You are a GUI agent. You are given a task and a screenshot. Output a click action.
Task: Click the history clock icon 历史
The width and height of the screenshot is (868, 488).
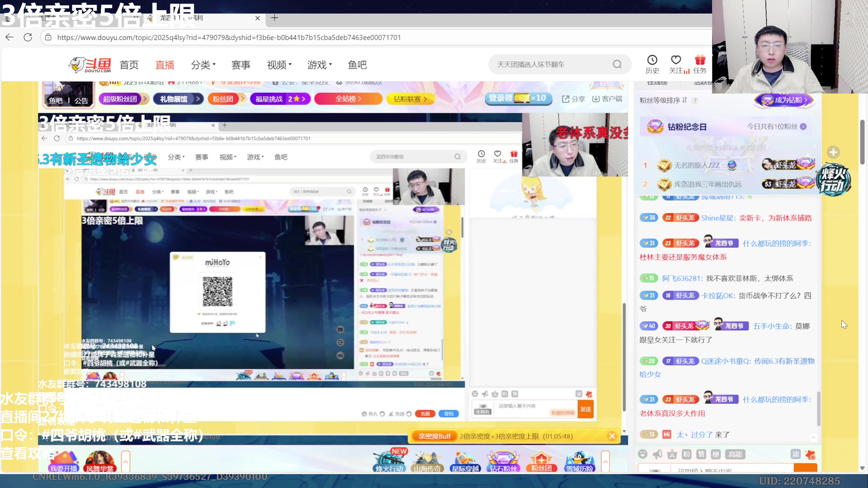tap(652, 64)
